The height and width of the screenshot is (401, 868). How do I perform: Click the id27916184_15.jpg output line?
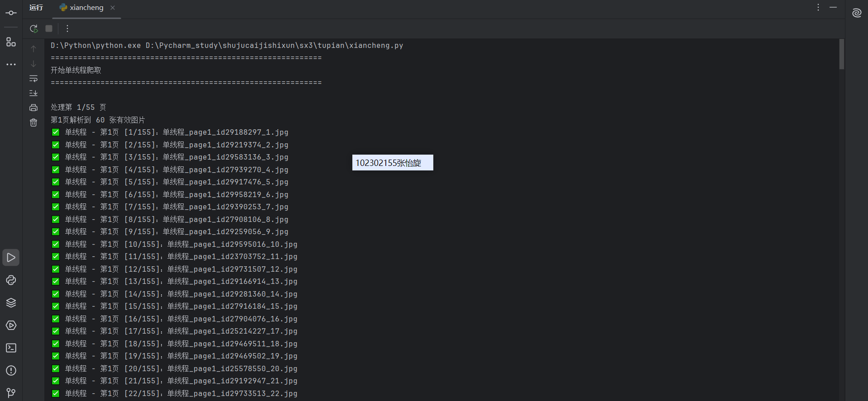click(x=175, y=306)
